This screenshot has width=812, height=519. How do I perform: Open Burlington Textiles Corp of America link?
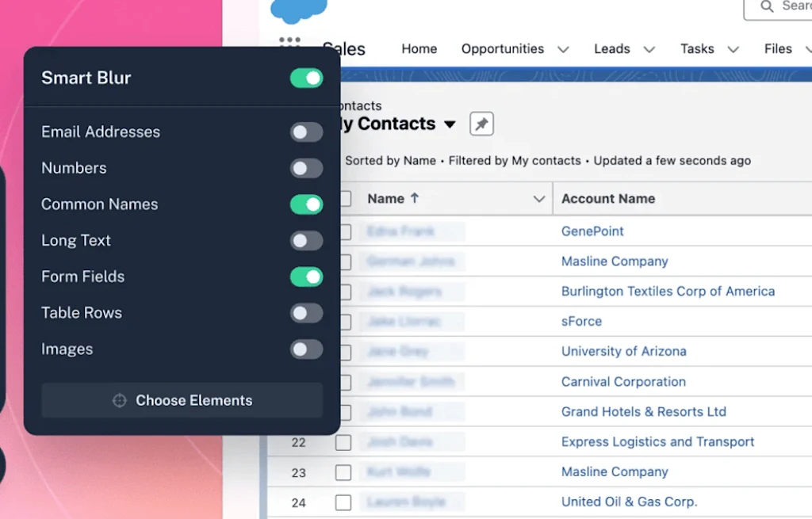coord(668,292)
